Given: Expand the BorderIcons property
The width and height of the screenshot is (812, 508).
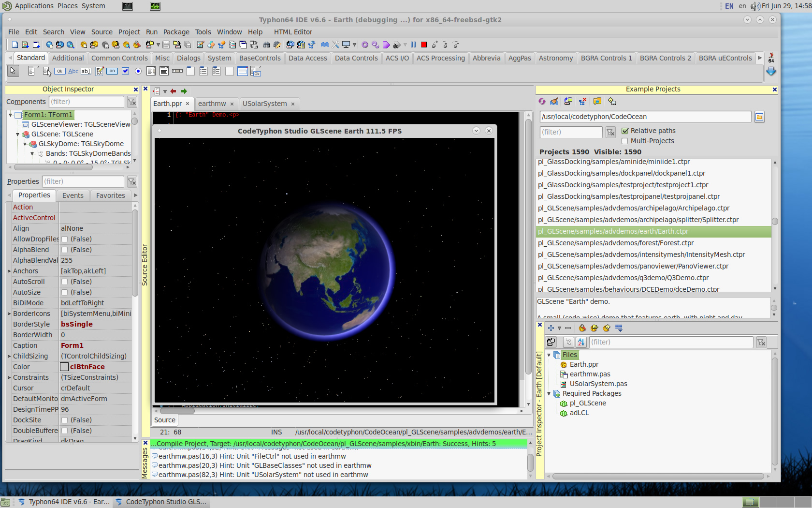Looking at the screenshot, I should coord(9,314).
